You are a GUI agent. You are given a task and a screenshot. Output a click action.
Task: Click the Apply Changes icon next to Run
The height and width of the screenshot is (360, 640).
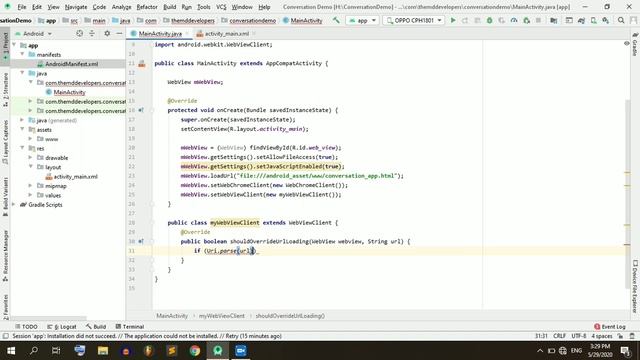(x=465, y=20)
